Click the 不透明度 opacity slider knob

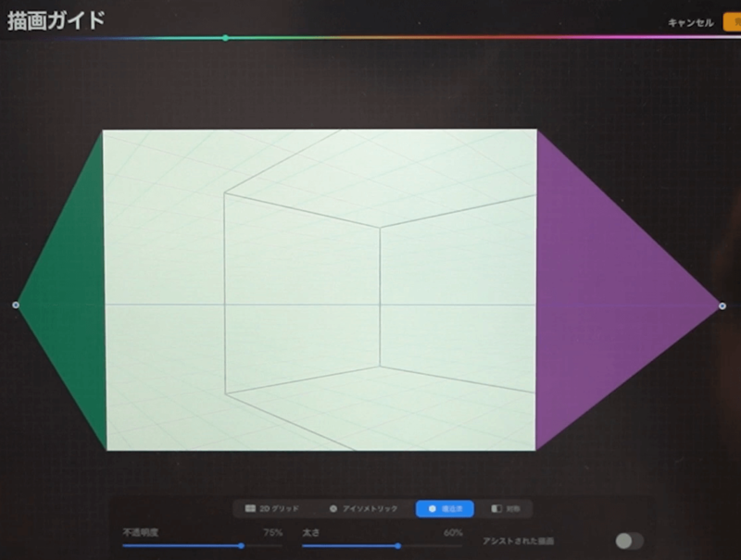(241, 546)
